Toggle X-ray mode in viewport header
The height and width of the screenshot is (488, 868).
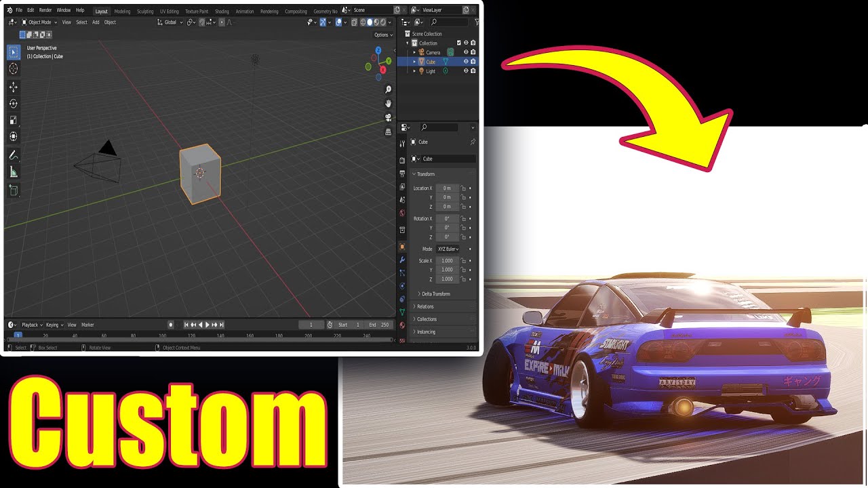pyautogui.click(x=355, y=22)
